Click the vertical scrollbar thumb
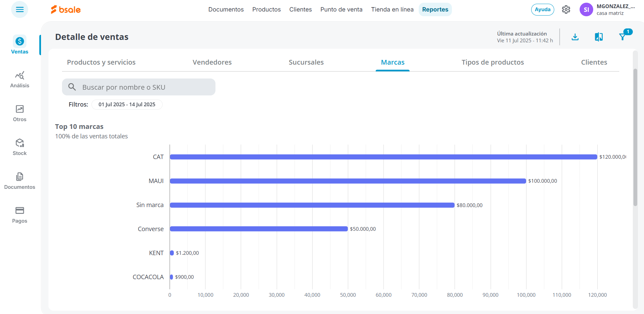This screenshot has height=314, width=644. [x=635, y=137]
